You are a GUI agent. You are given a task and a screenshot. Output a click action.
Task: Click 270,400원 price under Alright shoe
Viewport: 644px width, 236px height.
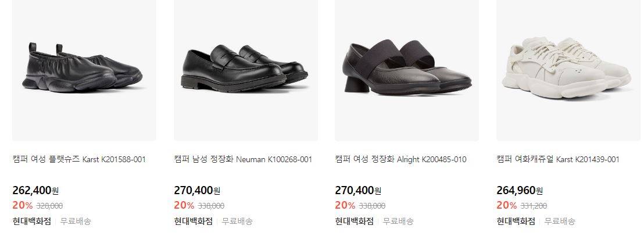click(358, 191)
